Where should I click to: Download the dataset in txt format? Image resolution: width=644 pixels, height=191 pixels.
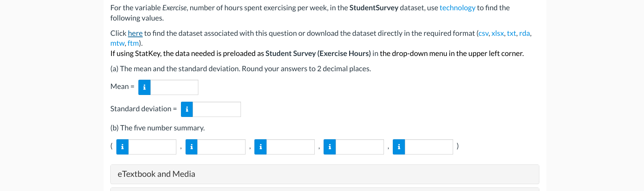(x=511, y=33)
